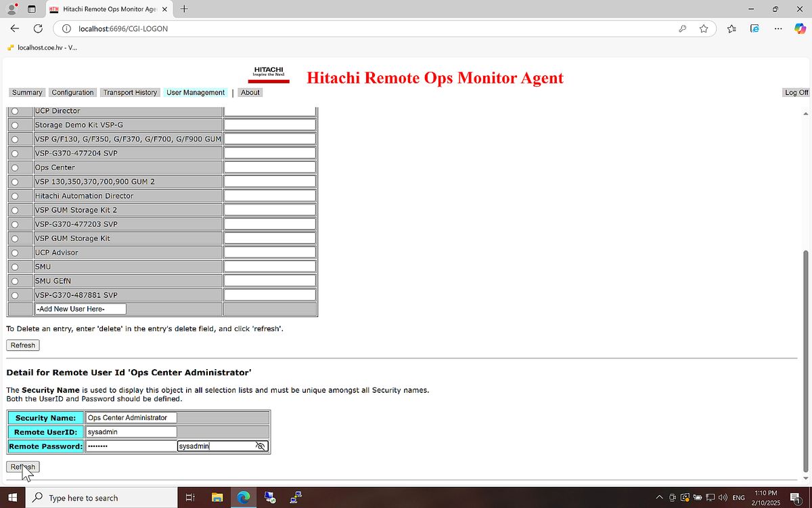Click the password confirm field showing sysadmin
The height and width of the screenshot is (508, 812).
[x=223, y=446]
